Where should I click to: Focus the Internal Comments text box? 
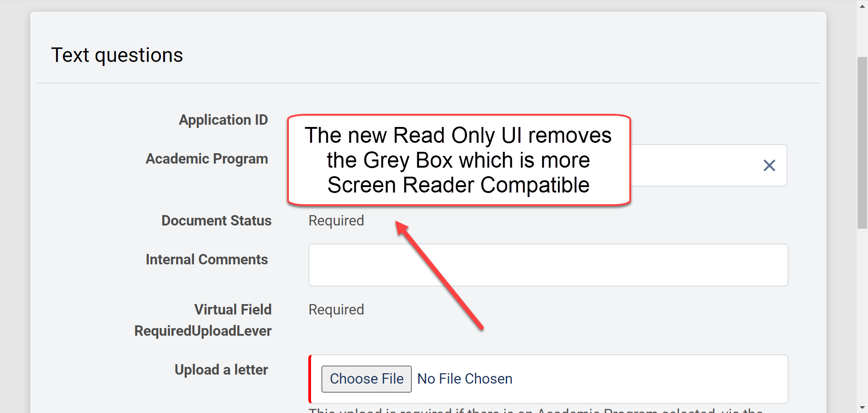pyautogui.click(x=548, y=265)
